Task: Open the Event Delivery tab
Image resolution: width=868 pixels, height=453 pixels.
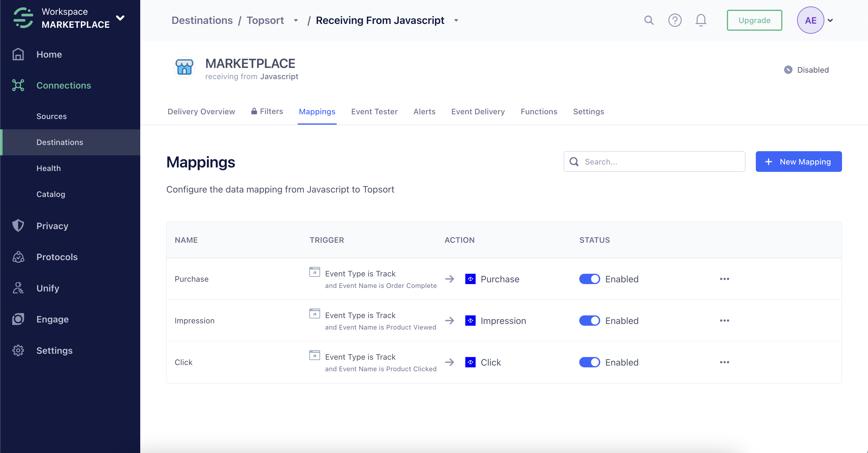Action: pos(478,112)
